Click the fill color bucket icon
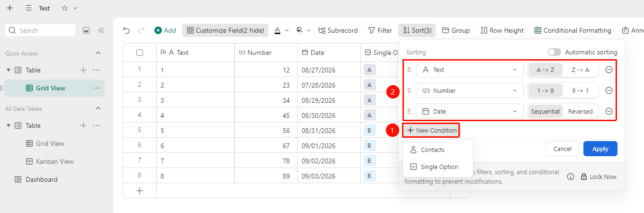Image resolution: width=644 pixels, height=213 pixels. [x=299, y=30]
